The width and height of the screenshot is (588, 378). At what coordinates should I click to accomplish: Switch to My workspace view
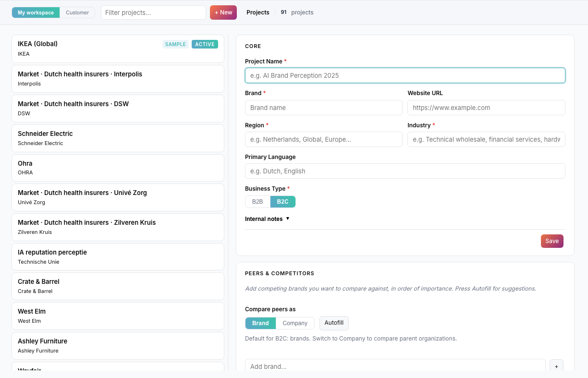coord(36,12)
